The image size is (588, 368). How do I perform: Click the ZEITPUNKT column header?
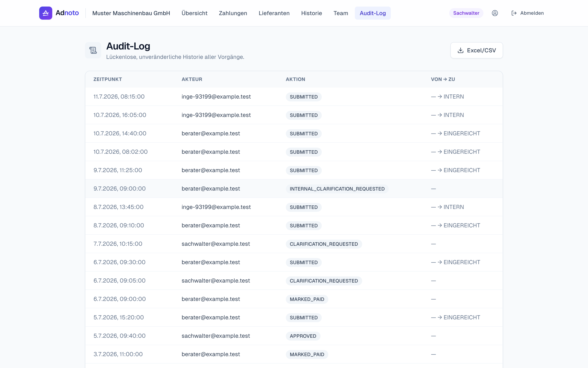coord(108,79)
